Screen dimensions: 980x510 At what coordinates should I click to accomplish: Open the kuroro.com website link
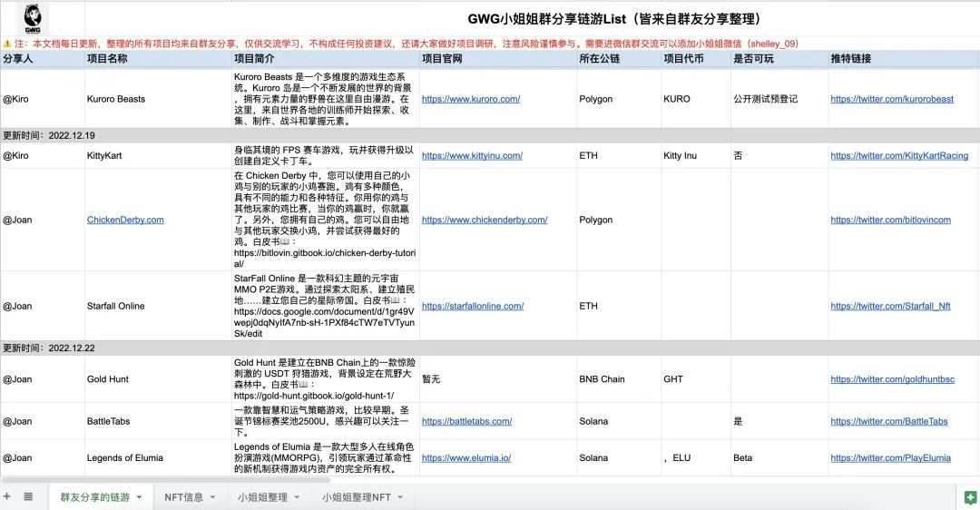[471, 99]
